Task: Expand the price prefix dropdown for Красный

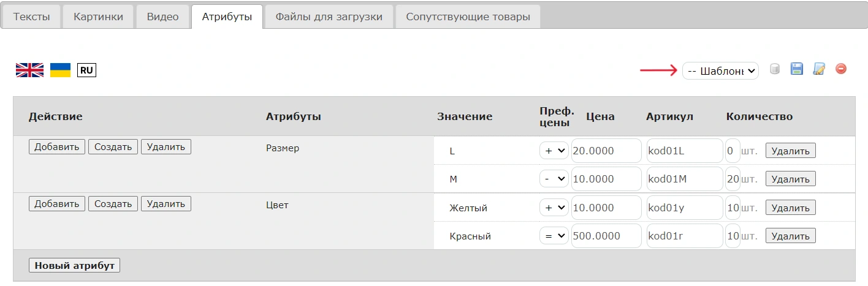Action: (554, 236)
